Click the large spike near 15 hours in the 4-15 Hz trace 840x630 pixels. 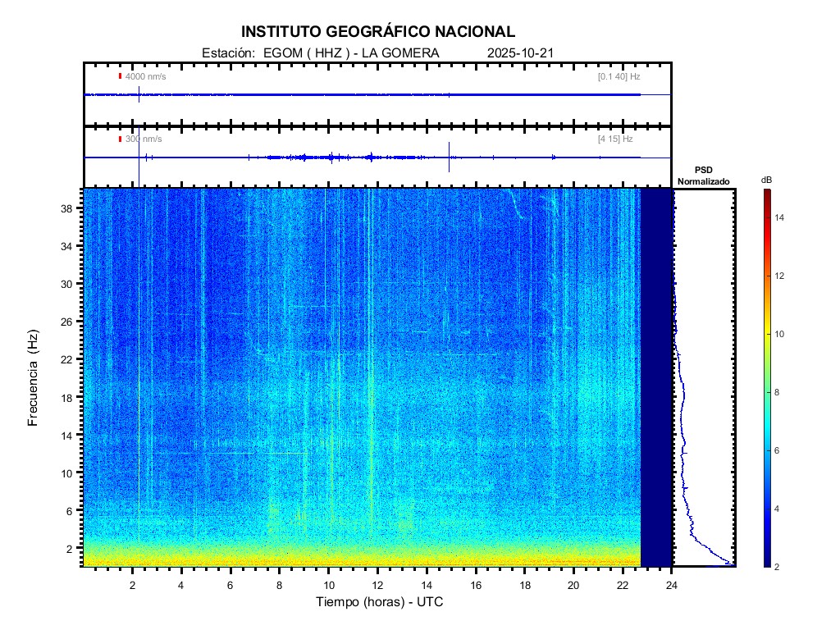[x=449, y=156]
